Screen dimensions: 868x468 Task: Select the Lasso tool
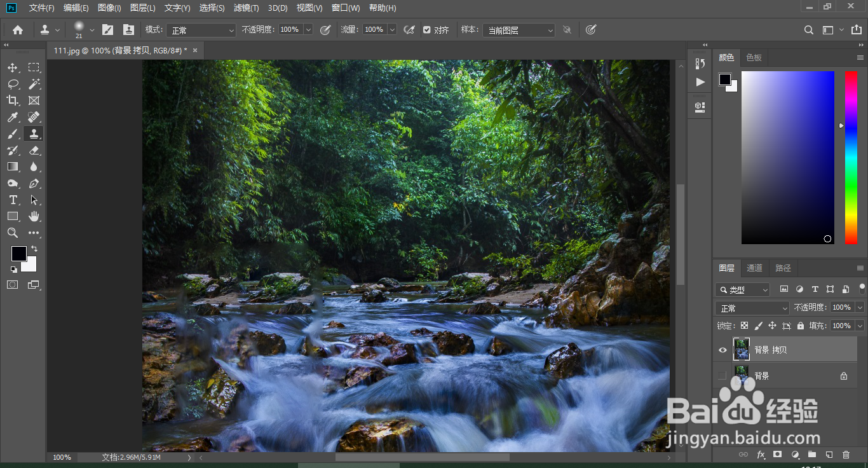pos(13,84)
